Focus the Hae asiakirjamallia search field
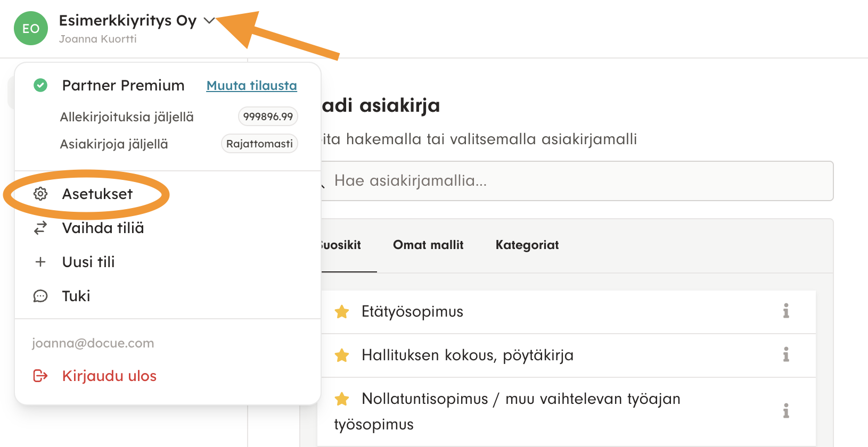Screen dimensions: 868x447 (575, 181)
